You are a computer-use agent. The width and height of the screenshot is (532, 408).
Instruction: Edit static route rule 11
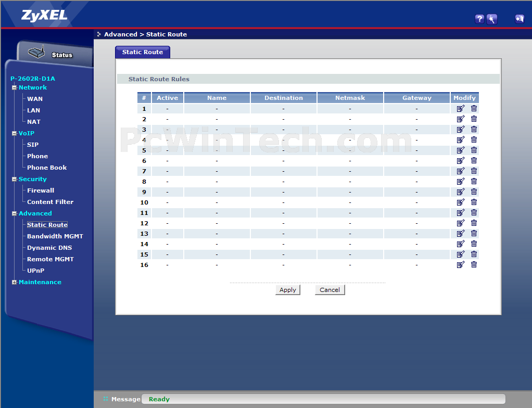460,213
